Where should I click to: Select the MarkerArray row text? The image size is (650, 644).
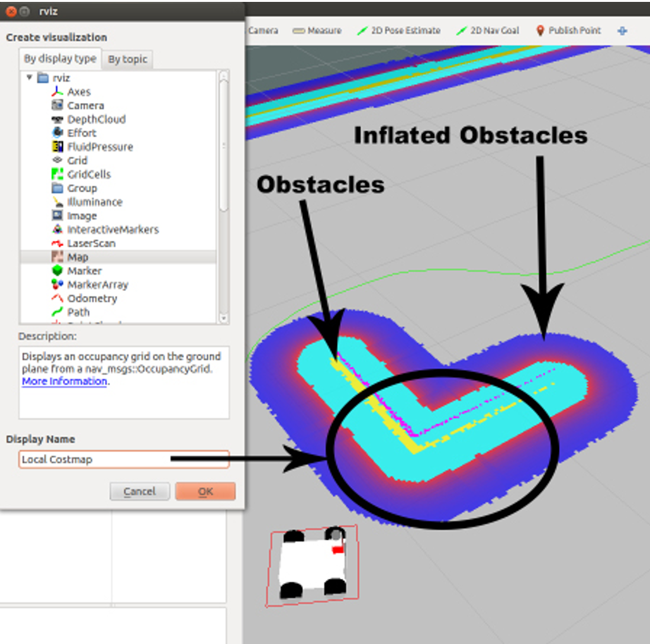point(98,285)
